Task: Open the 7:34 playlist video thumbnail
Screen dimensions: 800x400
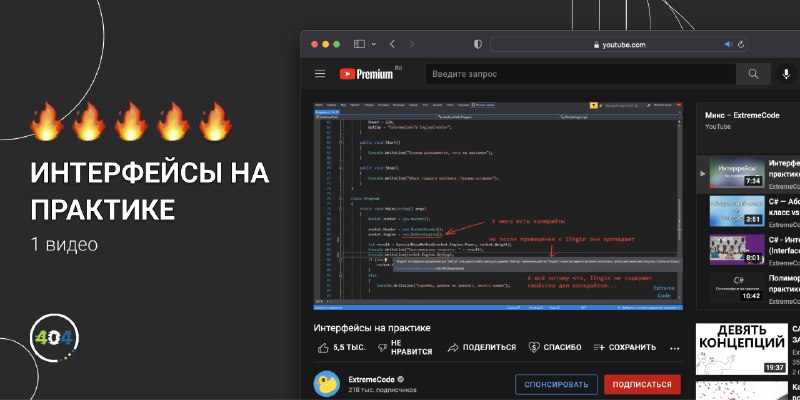Action: click(x=737, y=173)
